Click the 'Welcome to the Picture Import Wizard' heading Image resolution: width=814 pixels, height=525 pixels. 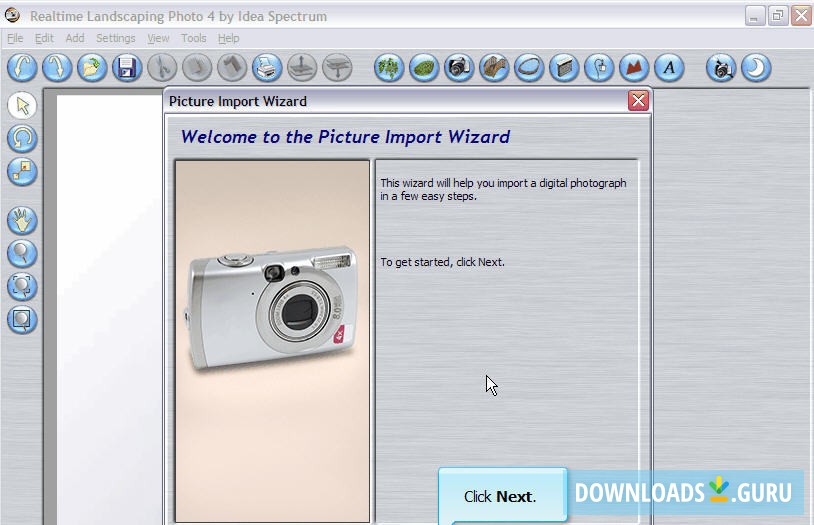click(x=345, y=137)
